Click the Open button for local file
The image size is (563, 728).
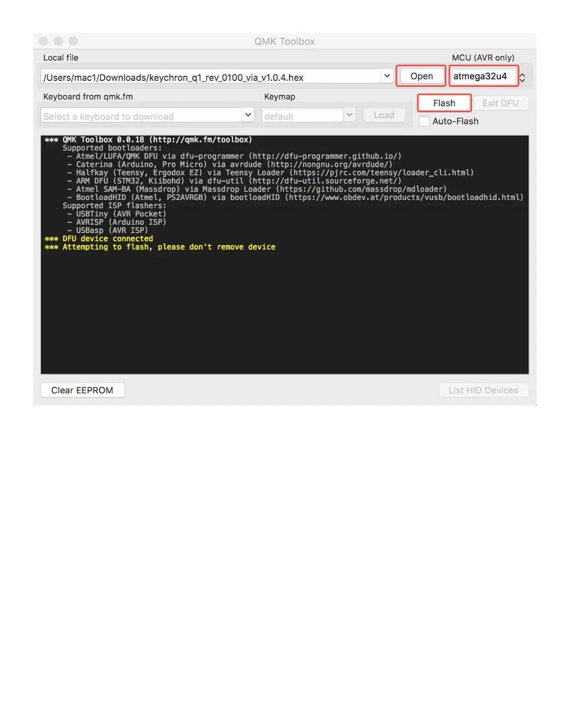point(421,76)
